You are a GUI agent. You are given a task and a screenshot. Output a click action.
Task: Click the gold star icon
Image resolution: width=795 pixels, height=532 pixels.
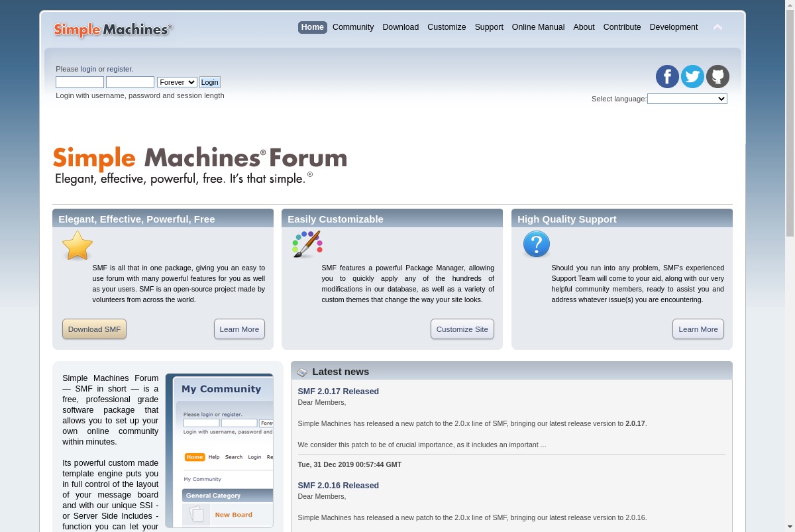tap(78, 246)
